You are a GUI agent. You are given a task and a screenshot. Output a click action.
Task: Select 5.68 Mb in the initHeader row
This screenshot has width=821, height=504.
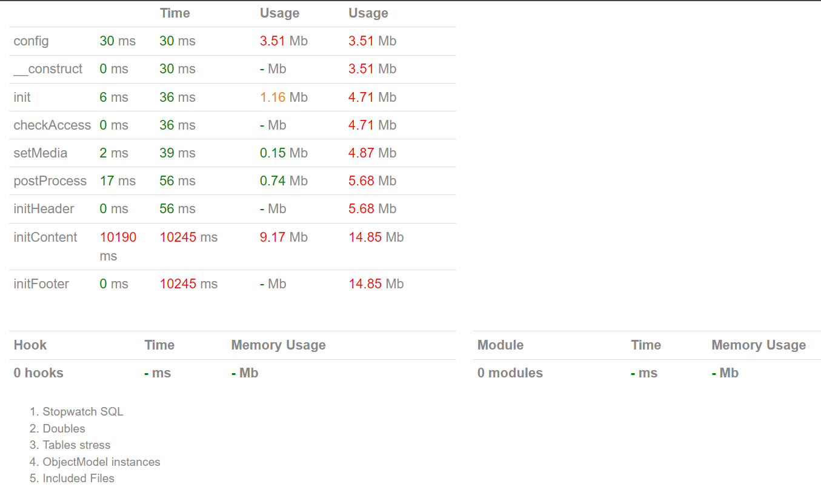373,208
